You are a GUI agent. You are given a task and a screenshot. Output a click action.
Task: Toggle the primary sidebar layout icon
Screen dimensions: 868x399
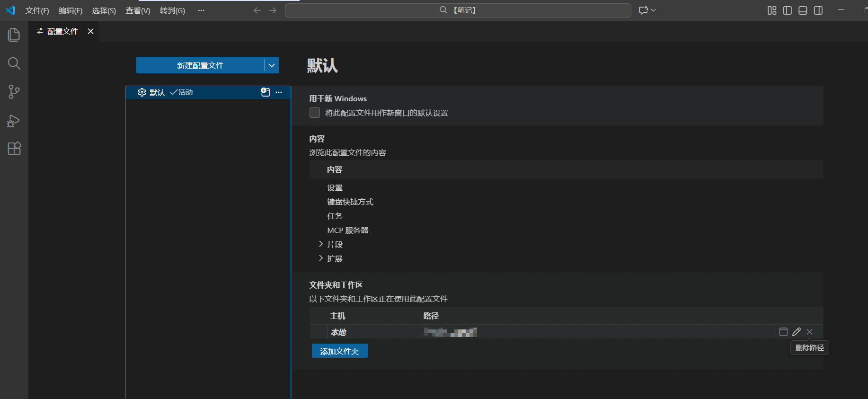(x=788, y=10)
